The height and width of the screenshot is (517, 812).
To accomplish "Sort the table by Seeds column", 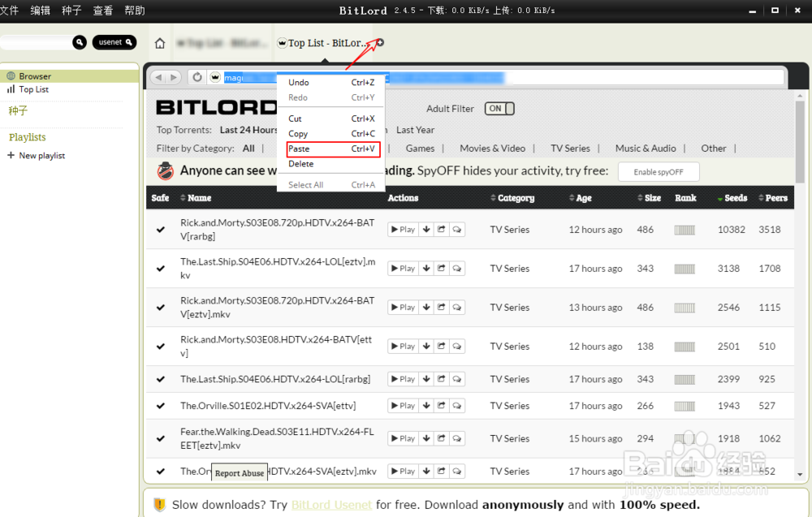I will pyautogui.click(x=732, y=198).
